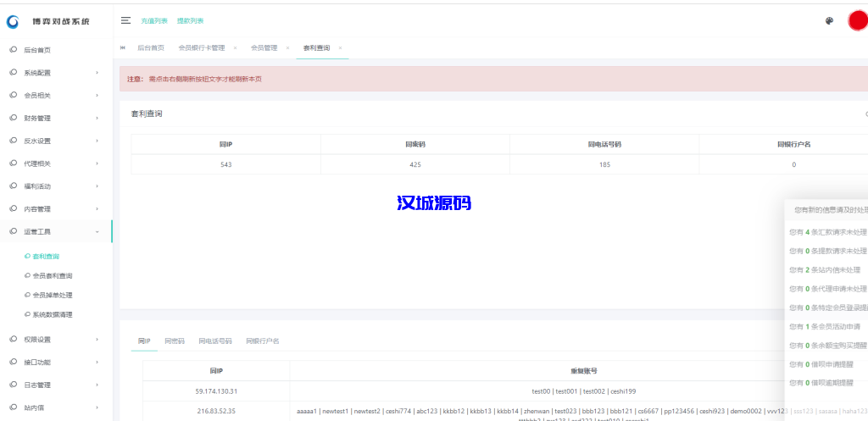868x421 pixels.
Task: Close the 套利查询 tab
Action: (341, 48)
